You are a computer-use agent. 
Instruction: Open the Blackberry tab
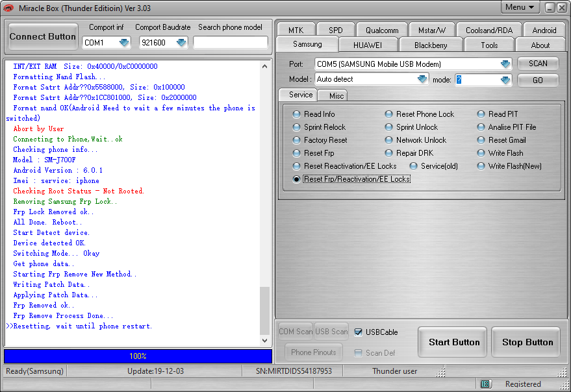[x=431, y=45]
